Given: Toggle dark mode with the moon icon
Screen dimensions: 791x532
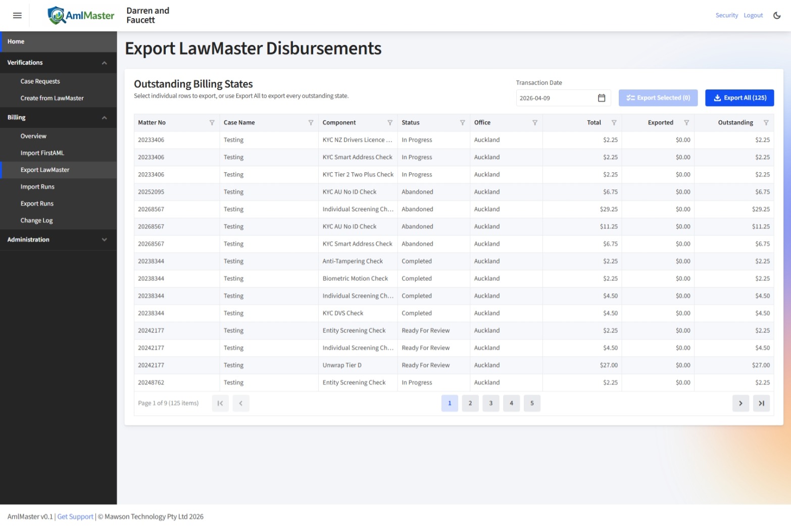Looking at the screenshot, I should 776,15.
